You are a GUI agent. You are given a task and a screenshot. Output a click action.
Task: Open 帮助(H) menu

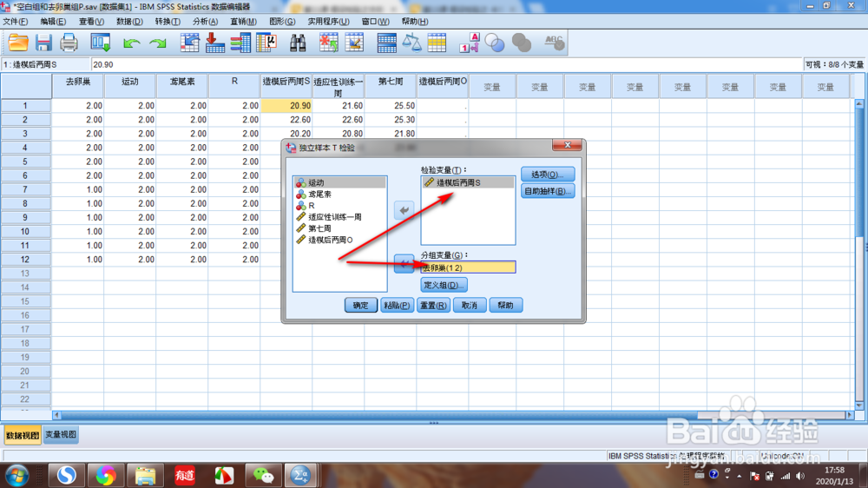415,22
